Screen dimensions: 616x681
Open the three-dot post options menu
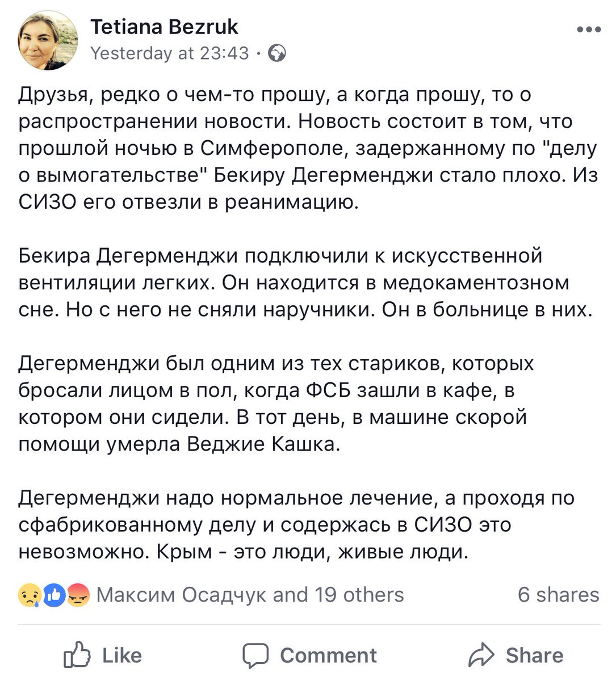(x=588, y=30)
